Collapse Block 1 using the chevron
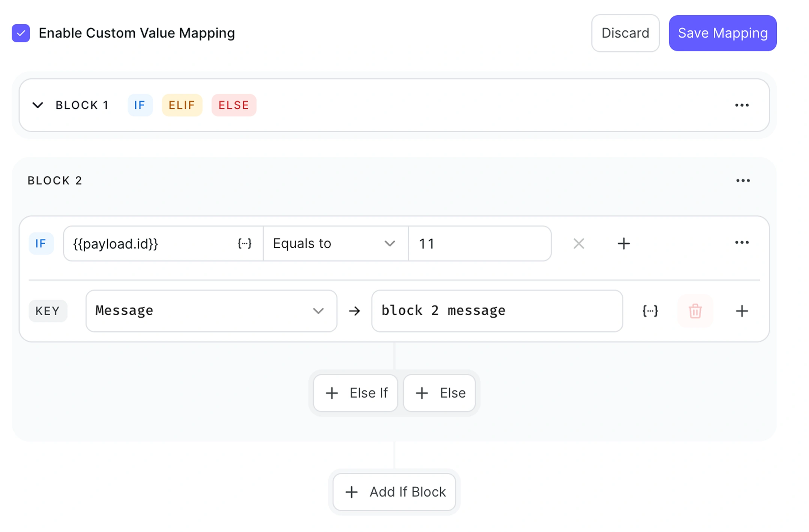Image resolution: width=809 pixels, height=532 pixels. 38,105
